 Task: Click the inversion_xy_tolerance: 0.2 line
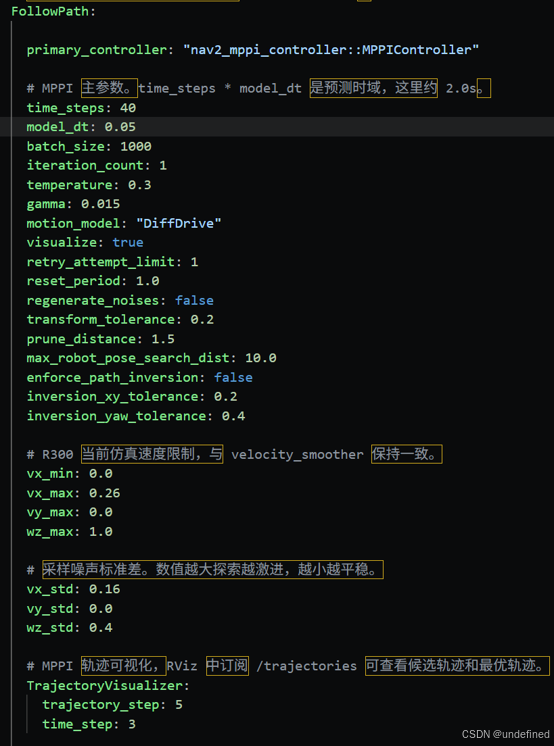[x=132, y=396]
